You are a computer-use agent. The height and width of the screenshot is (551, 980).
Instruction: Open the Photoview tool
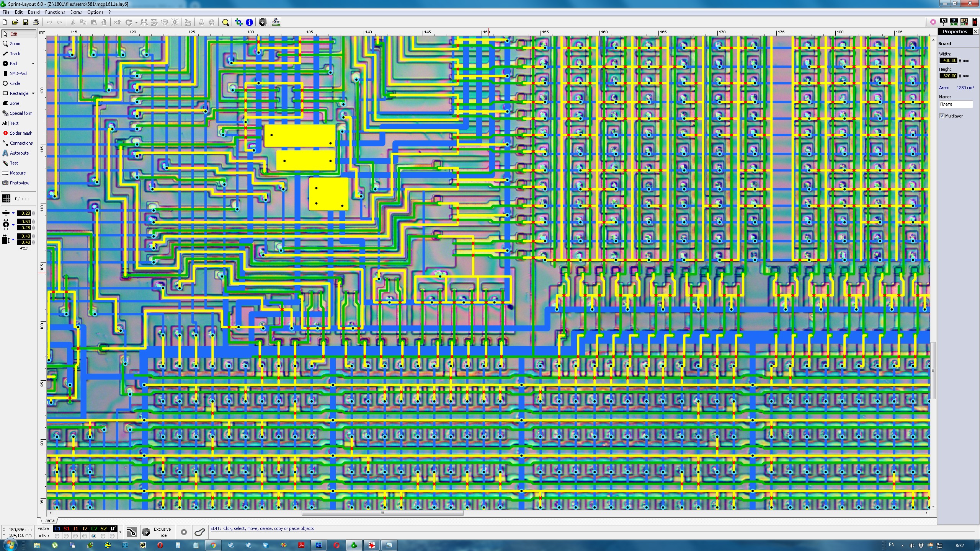19,183
